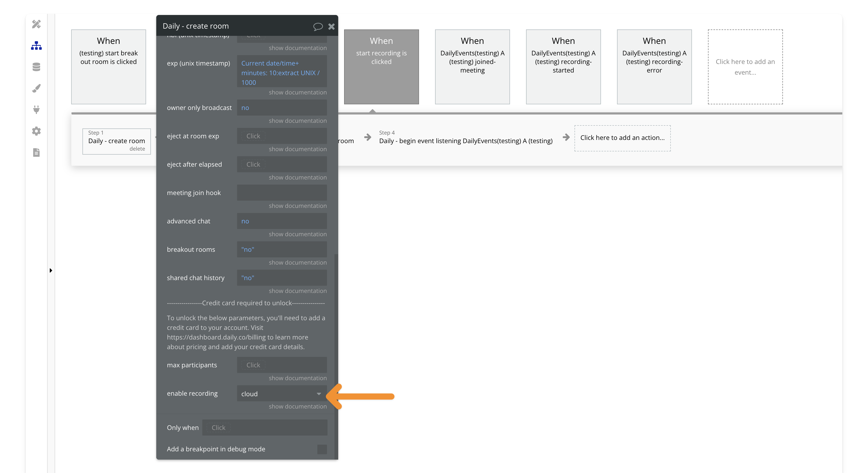Select the start break out room clicked event
This screenshot has height=473, width=868.
pos(109,67)
